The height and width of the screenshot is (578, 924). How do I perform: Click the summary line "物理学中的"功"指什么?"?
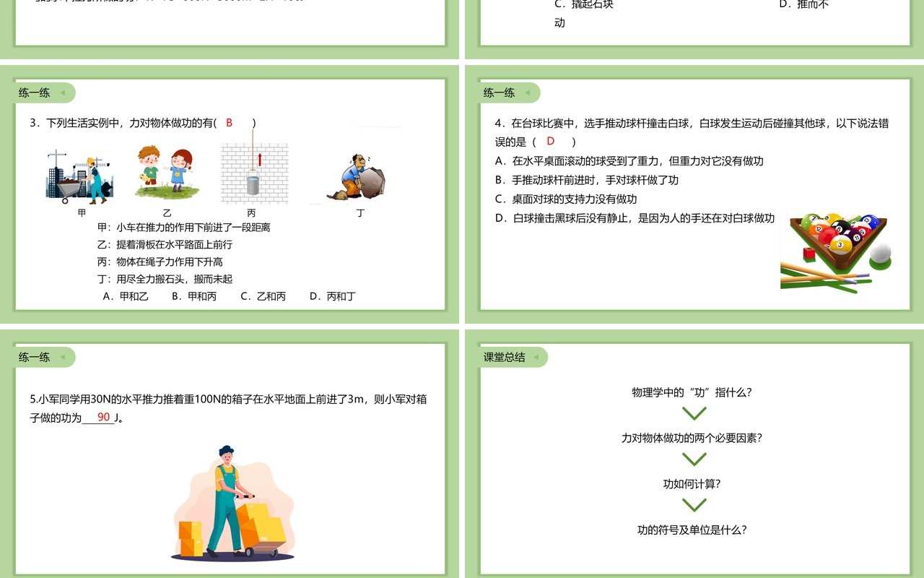click(x=692, y=392)
